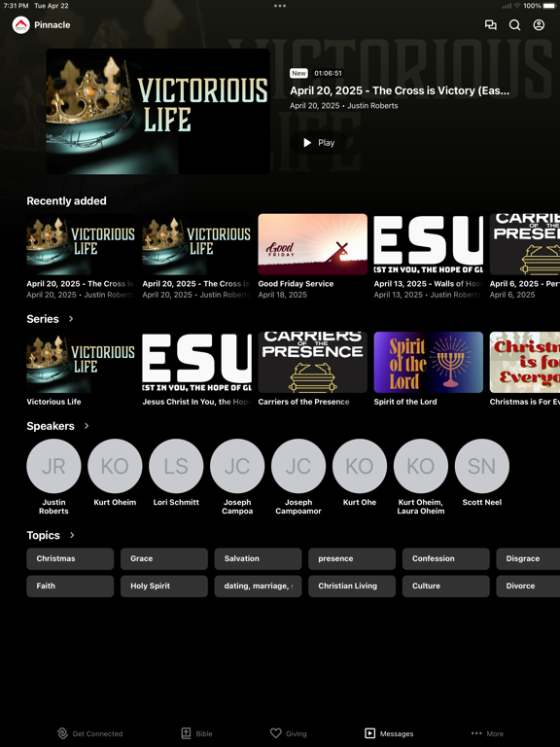The height and width of the screenshot is (747, 560).
Task: Select speaker Joseph Campoa avatar
Action: pyautogui.click(x=237, y=466)
